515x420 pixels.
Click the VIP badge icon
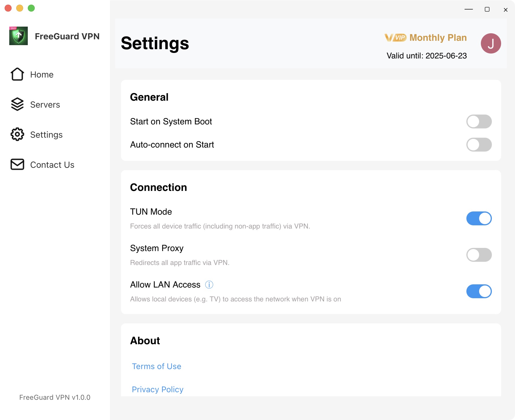pos(396,38)
